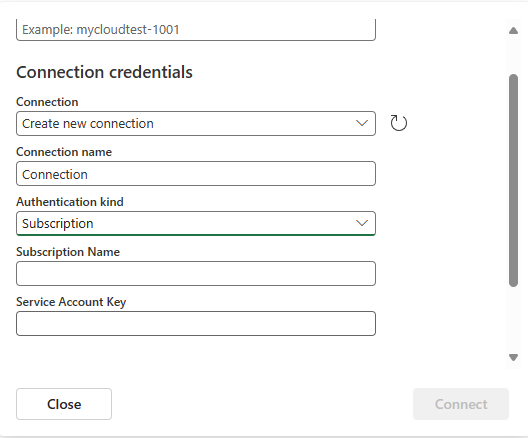The image size is (528, 438).
Task: Refresh the connection list
Action: [399, 123]
